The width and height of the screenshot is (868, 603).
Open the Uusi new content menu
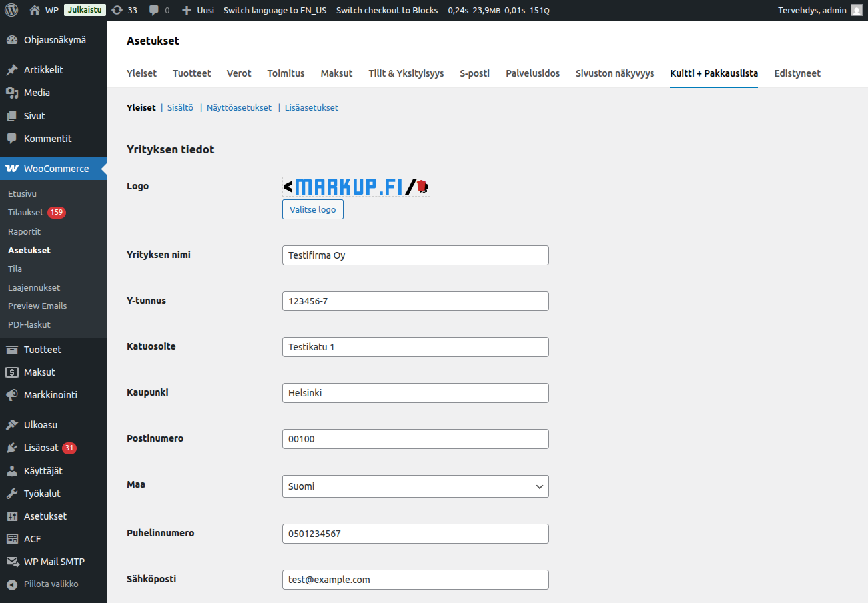198,10
